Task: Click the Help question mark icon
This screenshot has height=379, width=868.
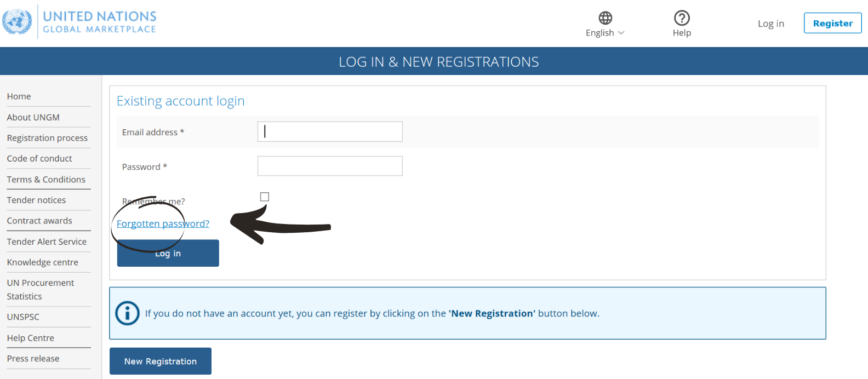Action: [x=682, y=18]
